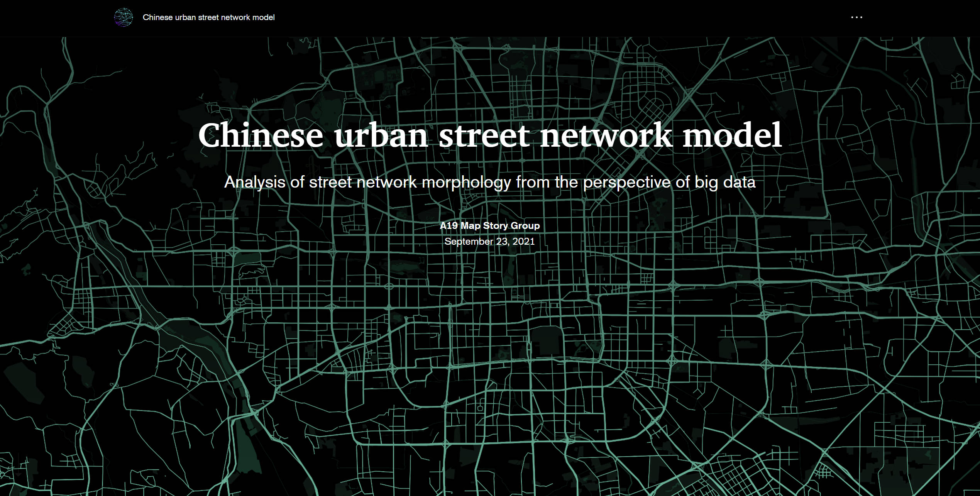The image size is (980, 496).
Task: Click the date 'September 23, 2021'
Action: 490,242
